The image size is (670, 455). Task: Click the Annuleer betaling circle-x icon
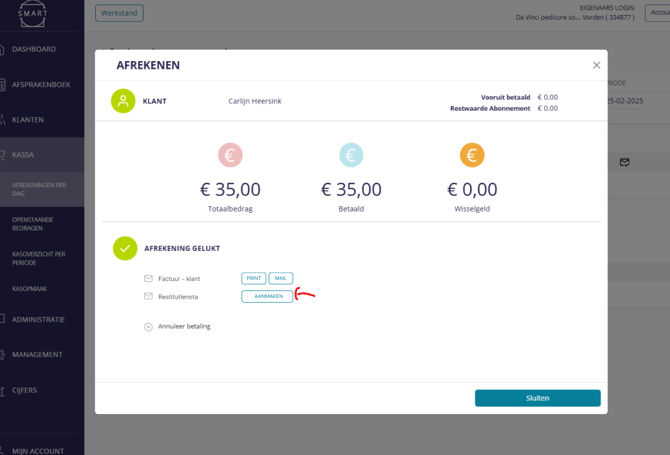(149, 327)
